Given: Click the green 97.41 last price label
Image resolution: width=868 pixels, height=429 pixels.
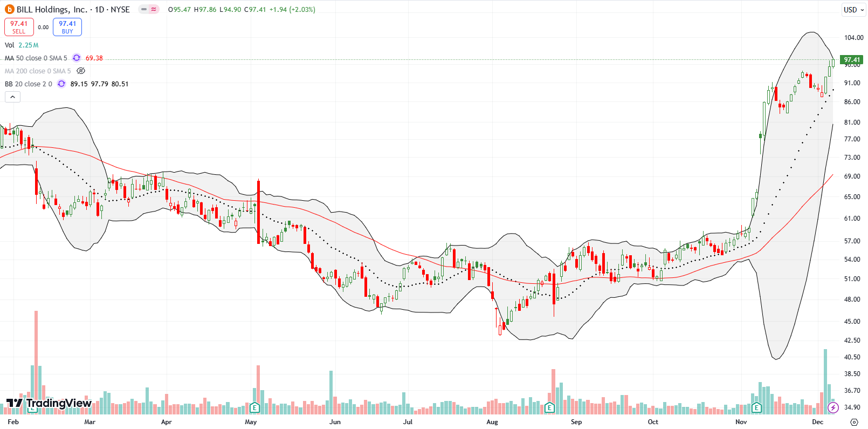Looking at the screenshot, I should coord(852,60).
